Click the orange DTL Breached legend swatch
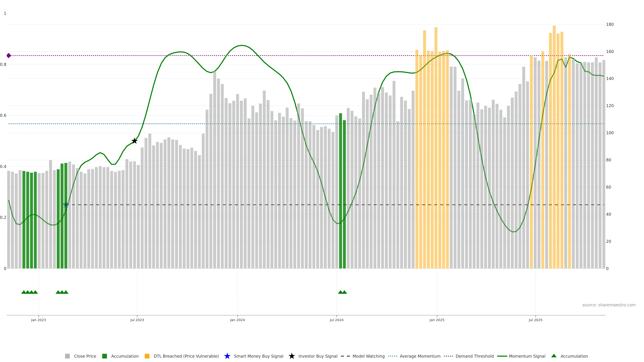The image size is (644, 362). [147, 356]
